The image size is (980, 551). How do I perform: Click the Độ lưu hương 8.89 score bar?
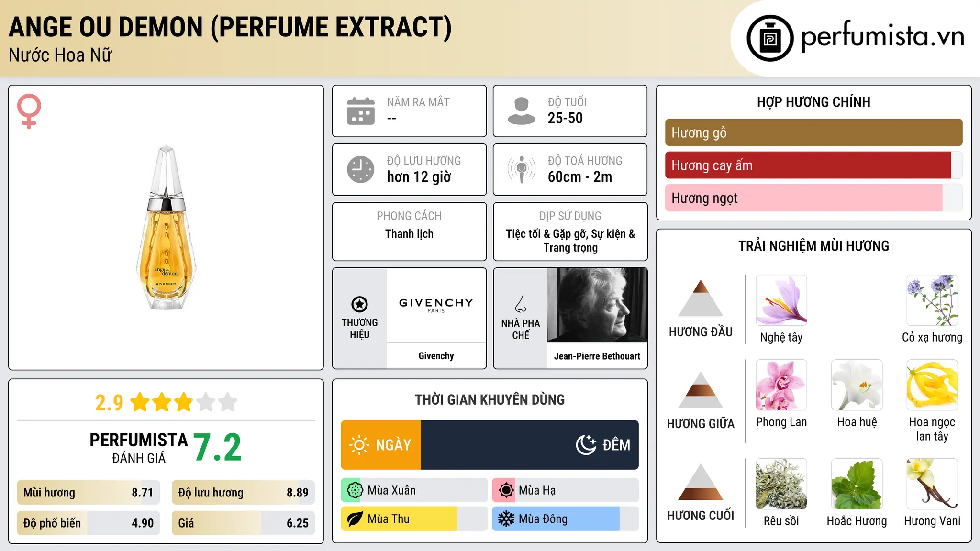click(244, 492)
